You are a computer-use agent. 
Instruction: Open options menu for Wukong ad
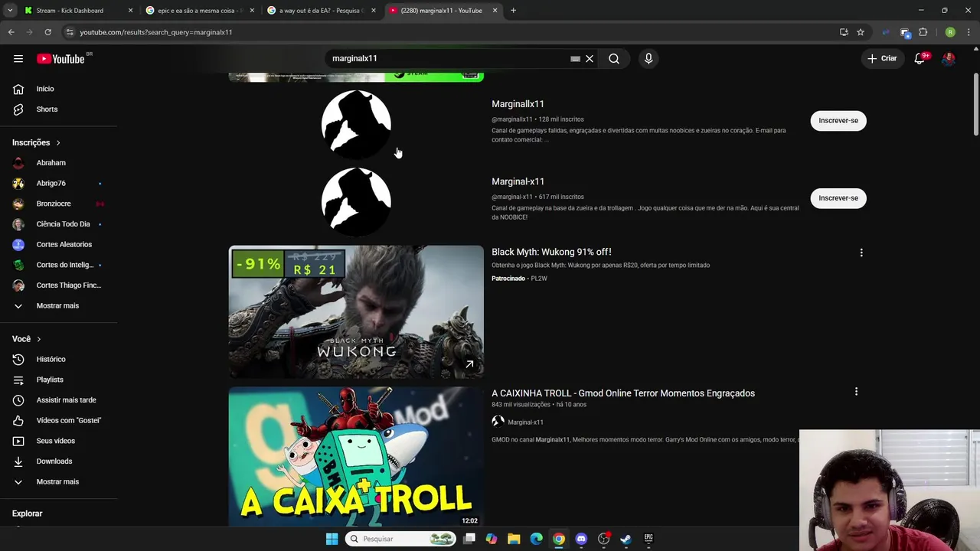(861, 253)
